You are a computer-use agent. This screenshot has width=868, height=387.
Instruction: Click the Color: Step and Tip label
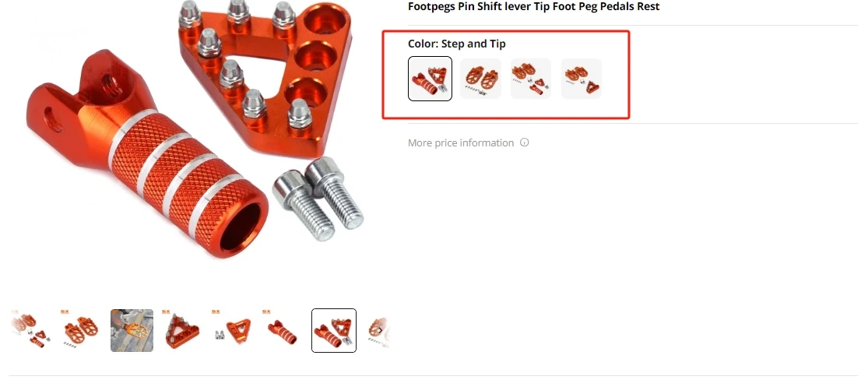(x=457, y=44)
